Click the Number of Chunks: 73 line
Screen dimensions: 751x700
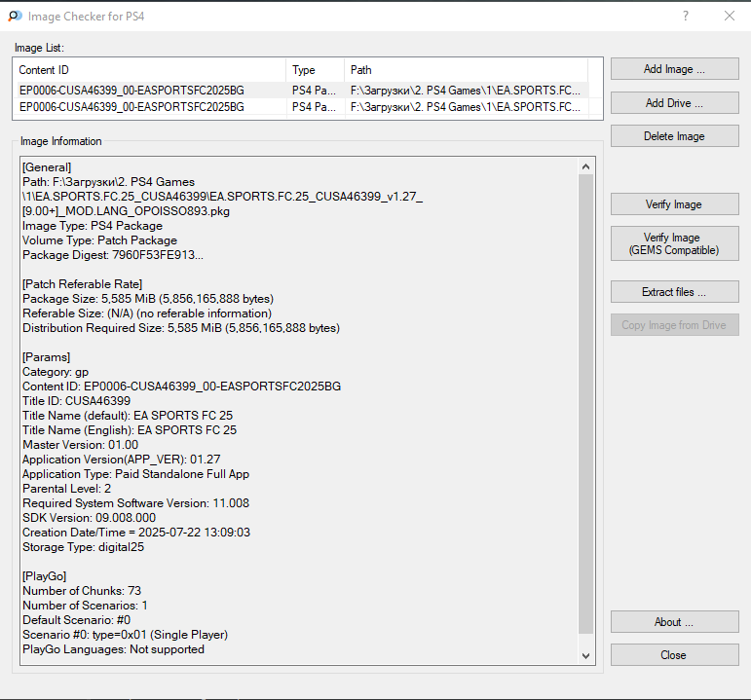pyautogui.click(x=82, y=591)
